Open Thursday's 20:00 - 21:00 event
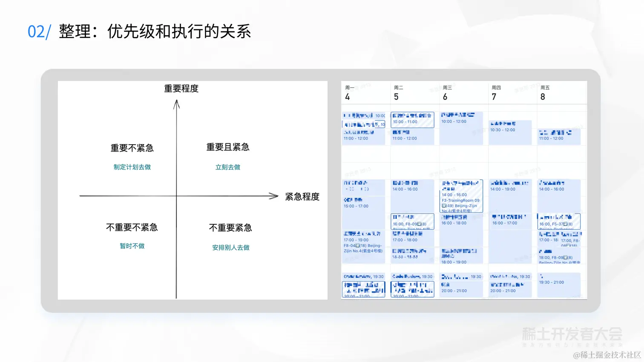This screenshot has width=644, height=362. coord(510,289)
